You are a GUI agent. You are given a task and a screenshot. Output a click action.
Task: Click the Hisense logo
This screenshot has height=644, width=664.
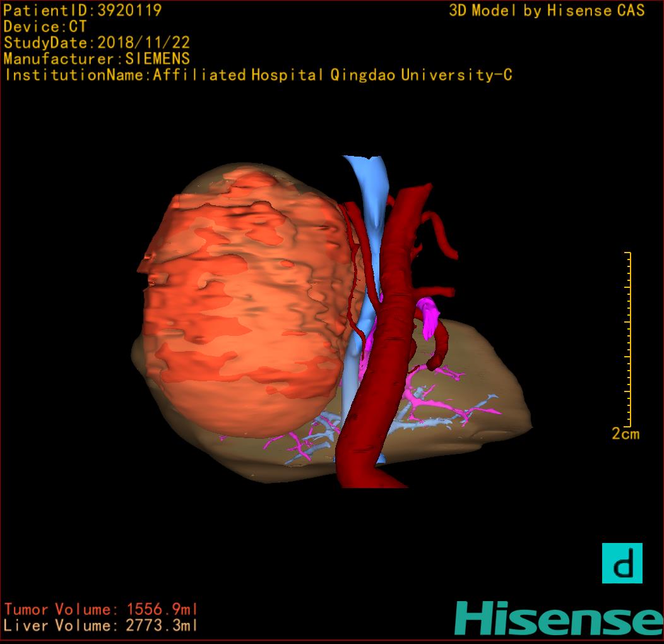[558, 618]
